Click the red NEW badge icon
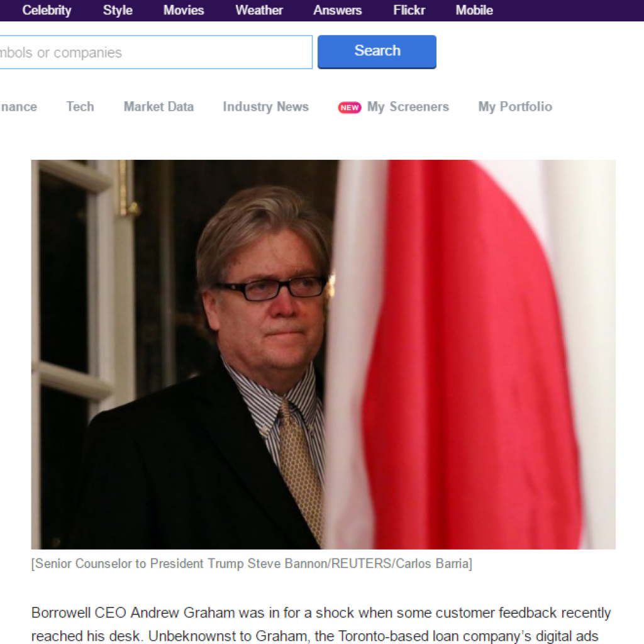Viewport: 644px width, 644px height. pos(350,108)
